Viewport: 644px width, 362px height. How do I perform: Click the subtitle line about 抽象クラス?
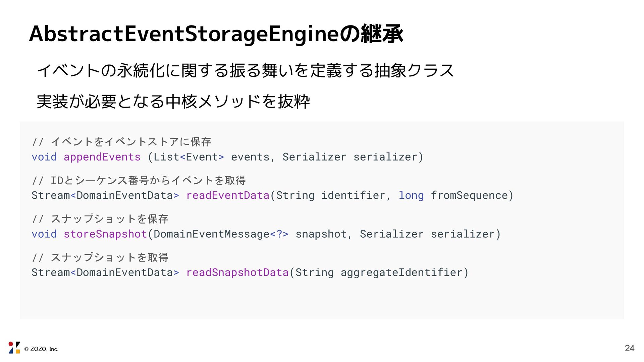(x=245, y=71)
